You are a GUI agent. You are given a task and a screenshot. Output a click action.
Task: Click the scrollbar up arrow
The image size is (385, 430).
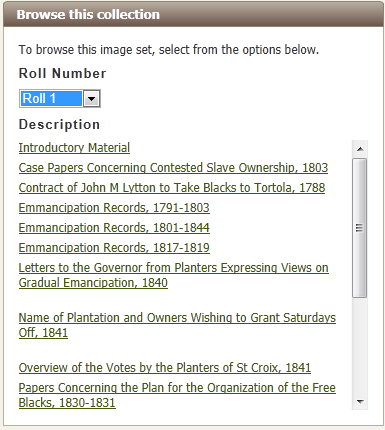tap(360, 149)
